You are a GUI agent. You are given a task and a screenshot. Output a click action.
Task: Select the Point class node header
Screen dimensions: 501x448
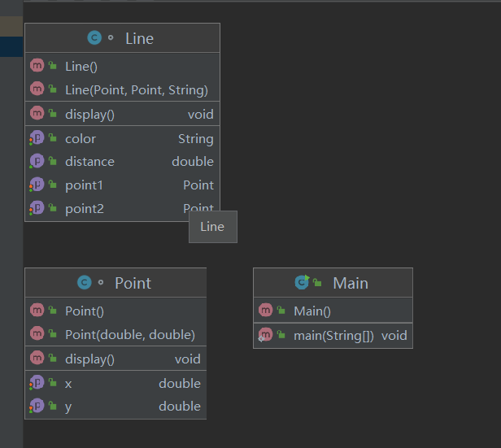point(115,283)
